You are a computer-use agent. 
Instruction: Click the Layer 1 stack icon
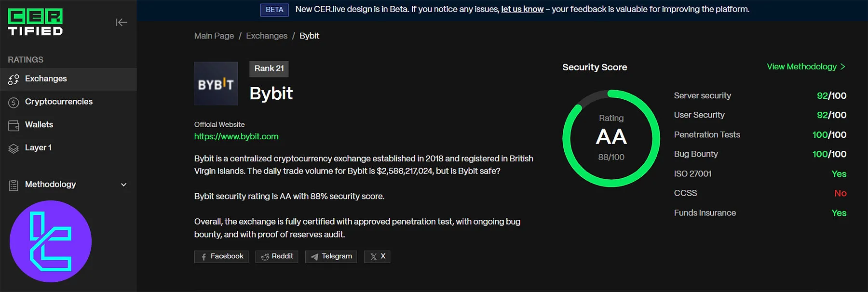click(14, 148)
